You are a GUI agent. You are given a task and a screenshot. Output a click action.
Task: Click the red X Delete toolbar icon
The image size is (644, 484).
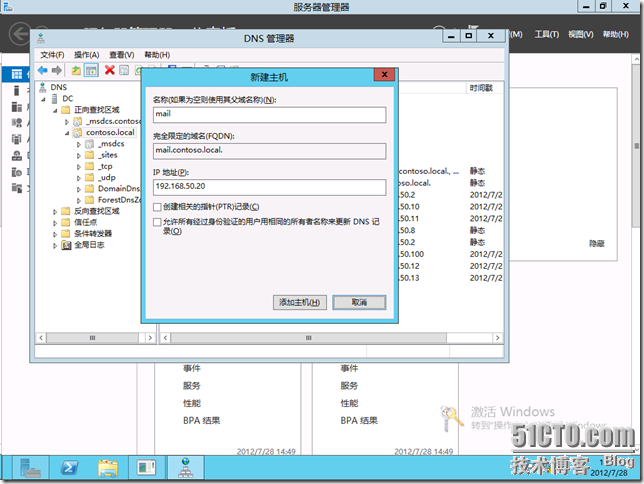[x=109, y=70]
